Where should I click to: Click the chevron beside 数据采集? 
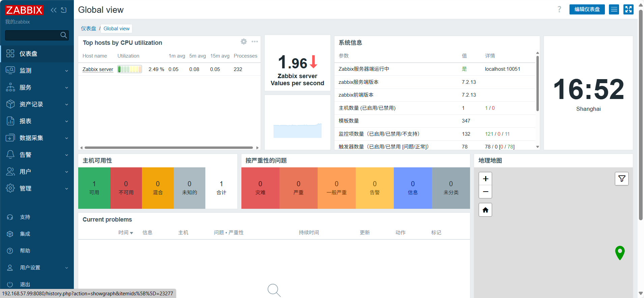pos(66,138)
